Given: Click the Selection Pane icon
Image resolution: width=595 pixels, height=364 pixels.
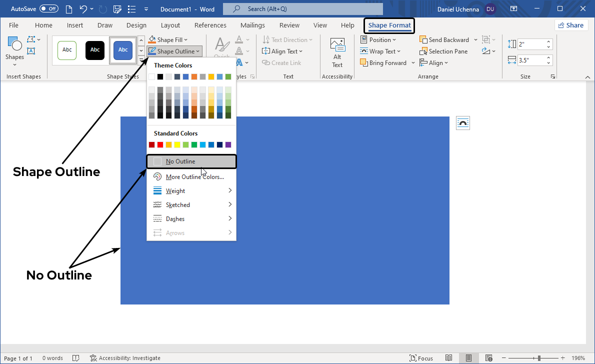Looking at the screenshot, I should tap(423, 51).
